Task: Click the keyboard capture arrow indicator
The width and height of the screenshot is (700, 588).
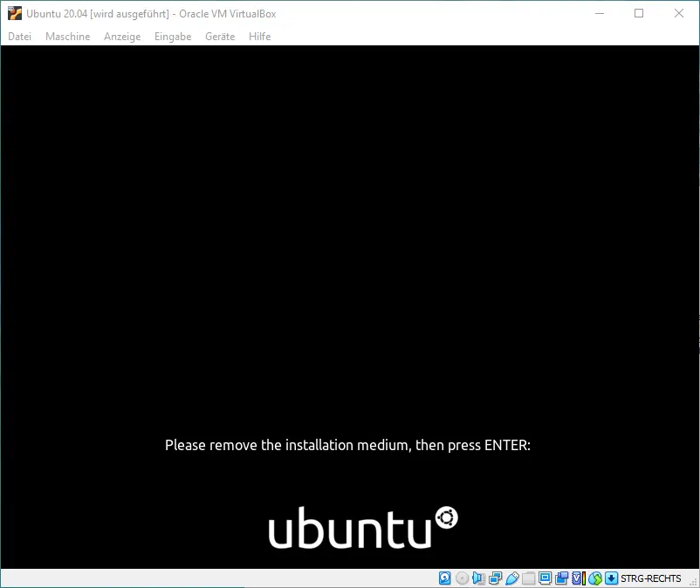Action: click(611, 578)
